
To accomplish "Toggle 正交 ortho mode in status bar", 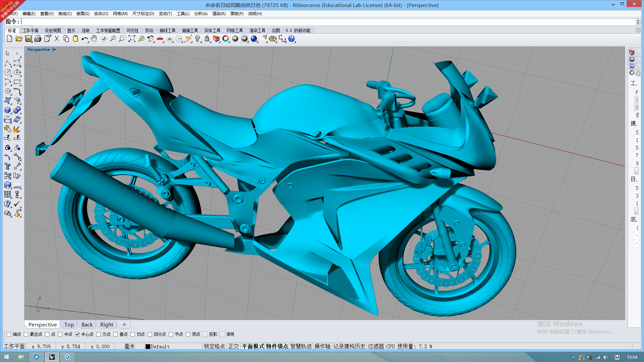I will click(x=234, y=346).
